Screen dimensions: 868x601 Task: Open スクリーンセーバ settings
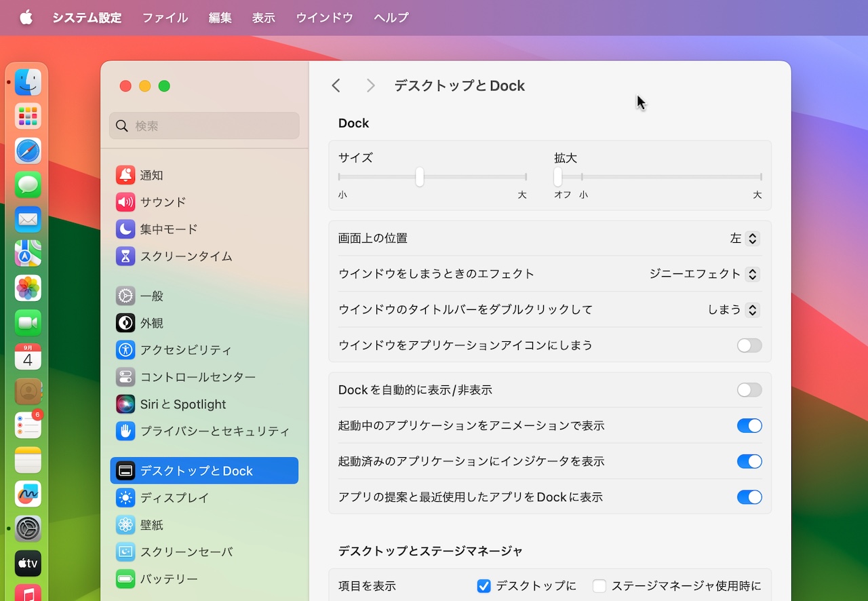(x=204, y=552)
